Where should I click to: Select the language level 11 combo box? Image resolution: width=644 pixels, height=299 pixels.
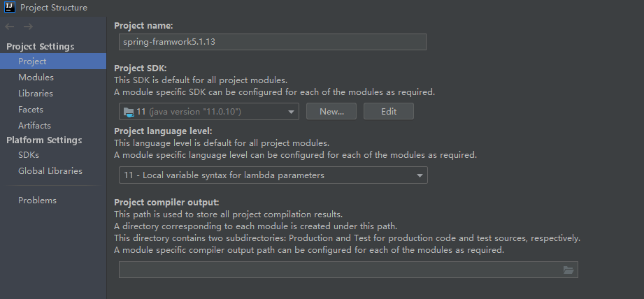[x=273, y=175]
